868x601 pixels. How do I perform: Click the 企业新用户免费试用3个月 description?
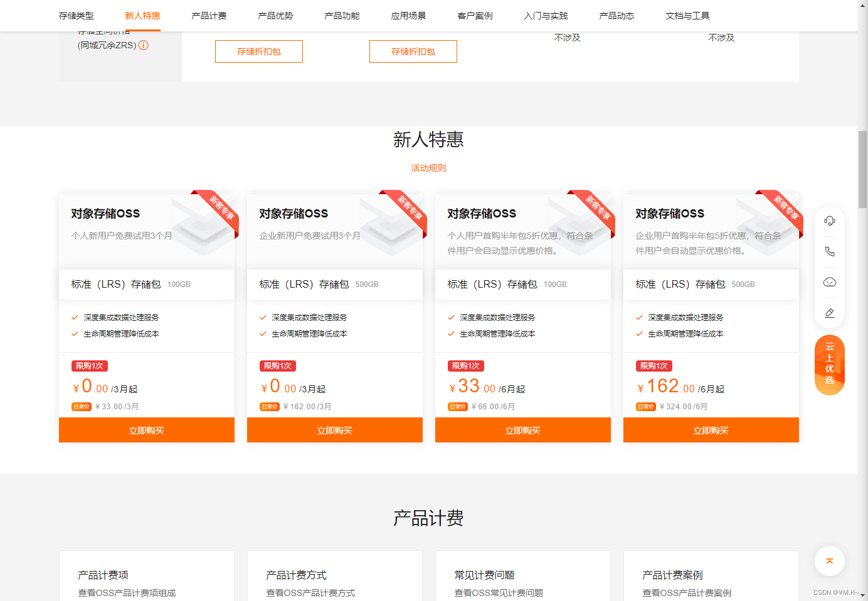pyautogui.click(x=310, y=236)
